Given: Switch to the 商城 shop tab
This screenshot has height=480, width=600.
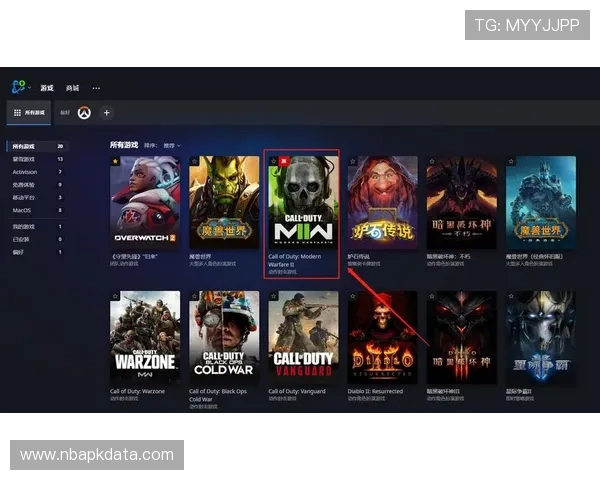Looking at the screenshot, I should click(x=72, y=88).
